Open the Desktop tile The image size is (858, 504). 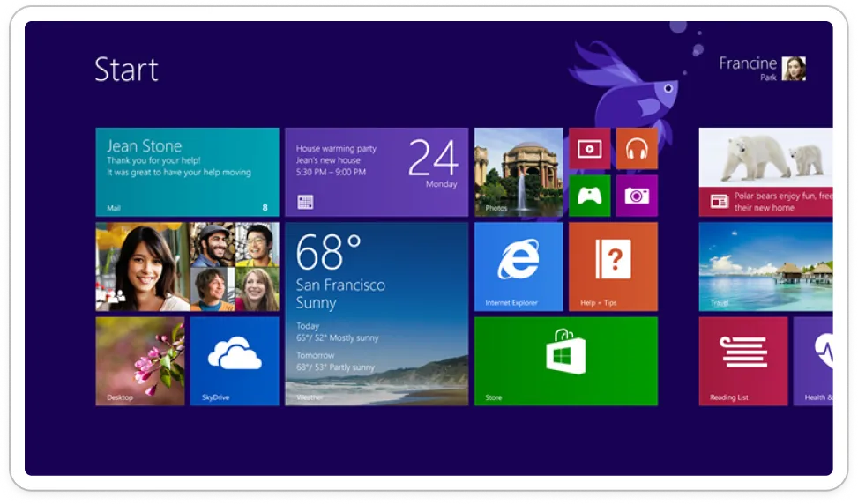140,361
